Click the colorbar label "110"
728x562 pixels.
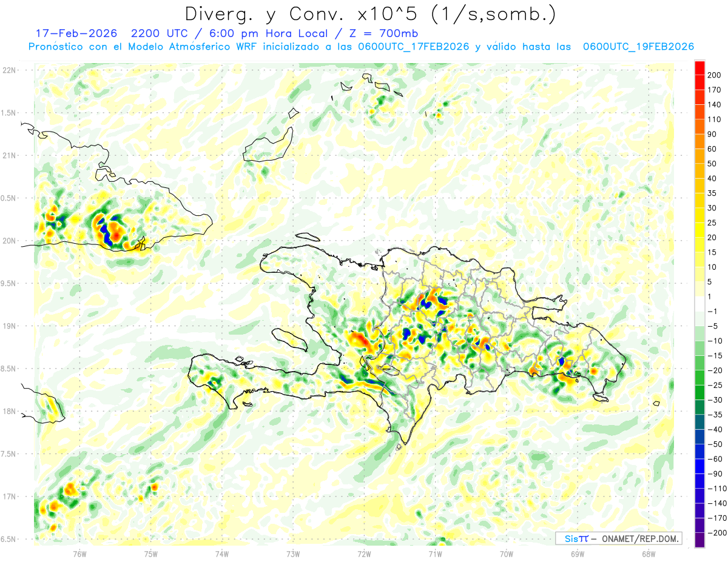(x=715, y=119)
